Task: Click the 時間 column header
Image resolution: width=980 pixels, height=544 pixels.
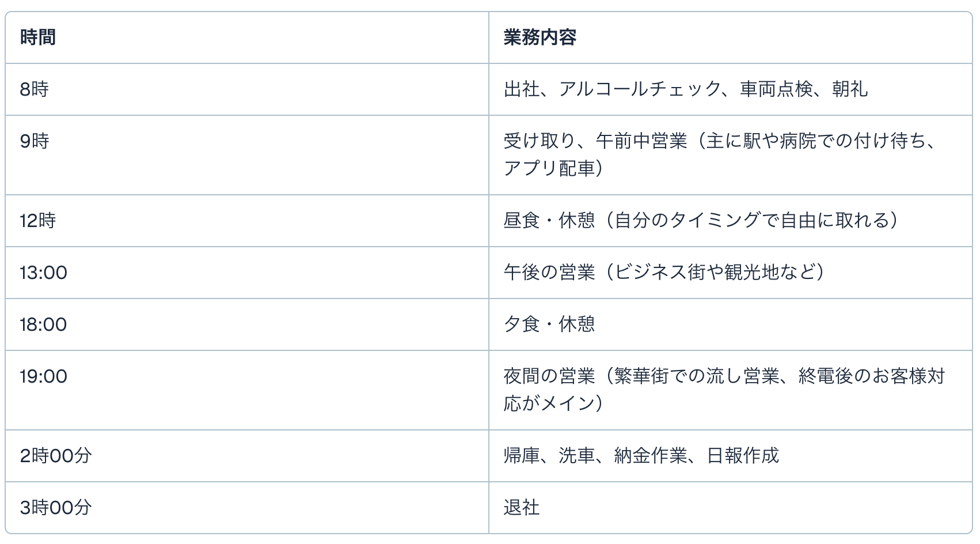Action: pos(38,37)
